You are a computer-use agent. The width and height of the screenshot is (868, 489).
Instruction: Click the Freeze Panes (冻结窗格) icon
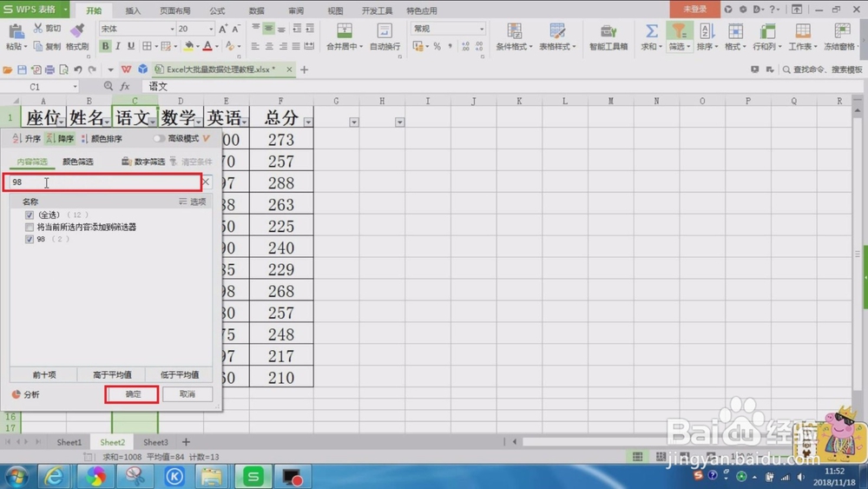pyautogui.click(x=842, y=31)
